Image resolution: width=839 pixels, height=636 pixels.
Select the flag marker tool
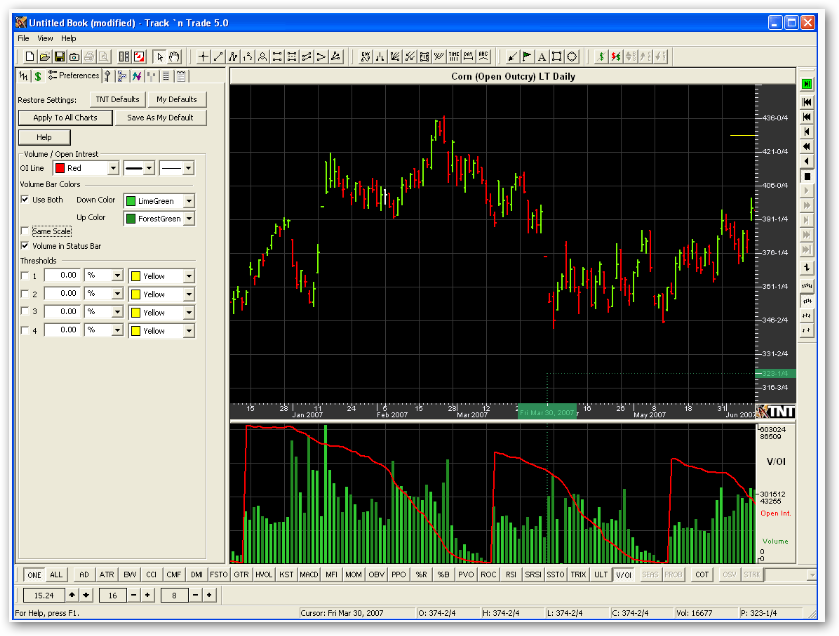[x=527, y=56]
